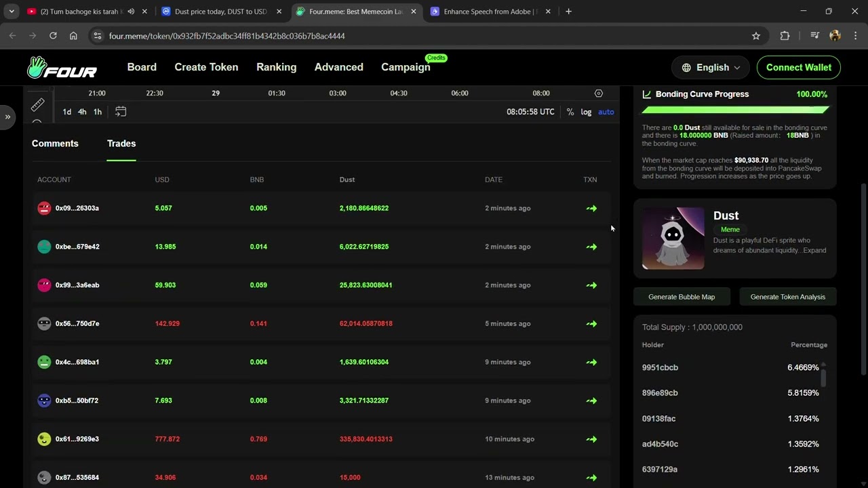Open transaction arrow for 0xbe...679e42 trade
This screenshot has width=868, height=488.
pyautogui.click(x=592, y=247)
